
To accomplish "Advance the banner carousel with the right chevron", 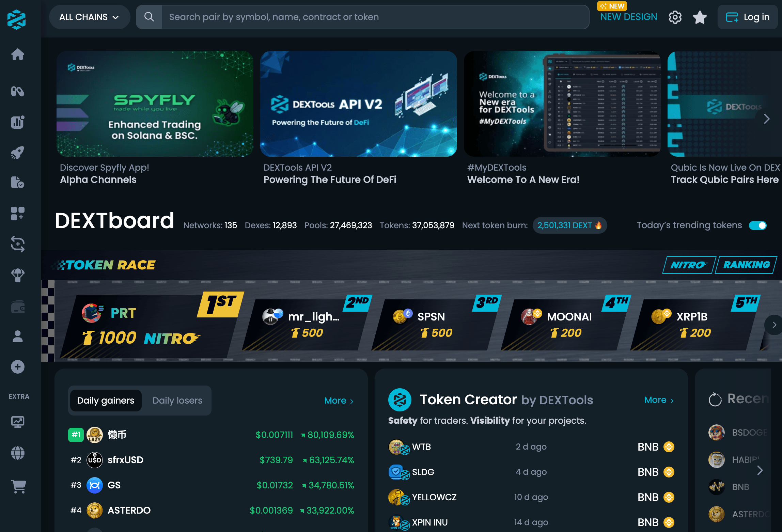I will click(766, 119).
